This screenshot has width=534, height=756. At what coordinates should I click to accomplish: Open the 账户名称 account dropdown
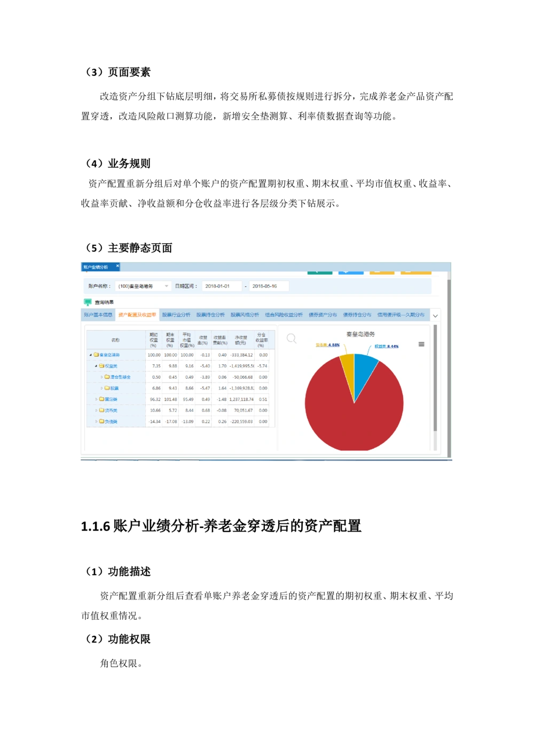click(x=166, y=286)
